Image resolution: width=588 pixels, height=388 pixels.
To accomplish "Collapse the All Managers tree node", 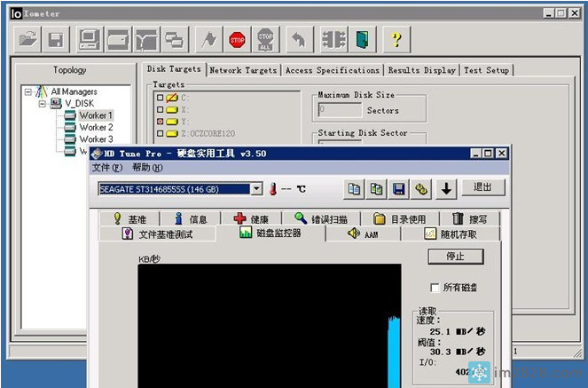I will [x=28, y=91].
